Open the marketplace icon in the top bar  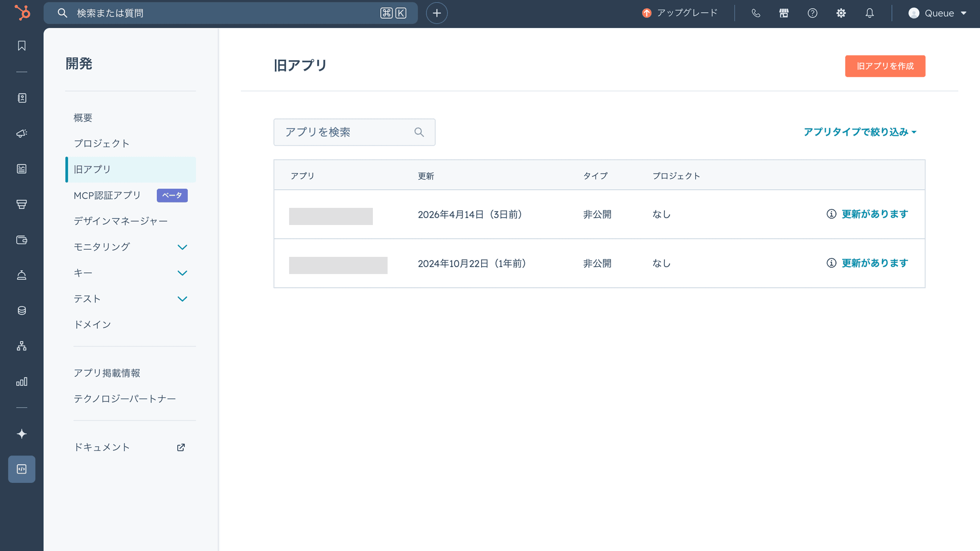click(x=784, y=13)
